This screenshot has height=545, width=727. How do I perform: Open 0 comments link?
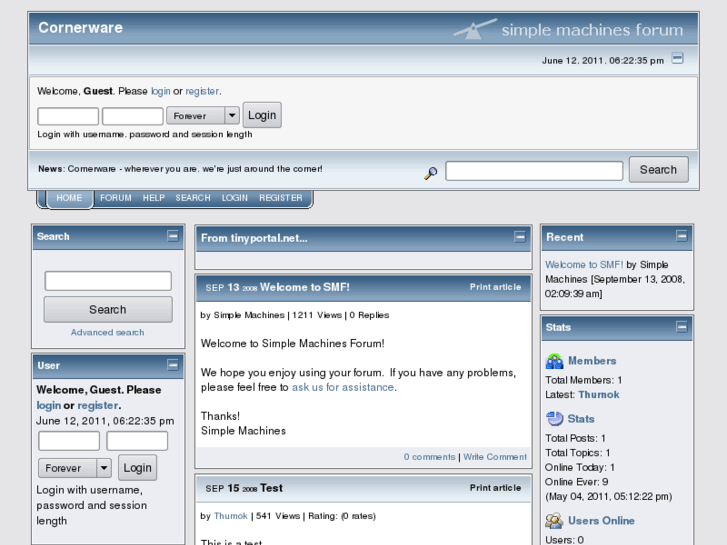(x=429, y=457)
